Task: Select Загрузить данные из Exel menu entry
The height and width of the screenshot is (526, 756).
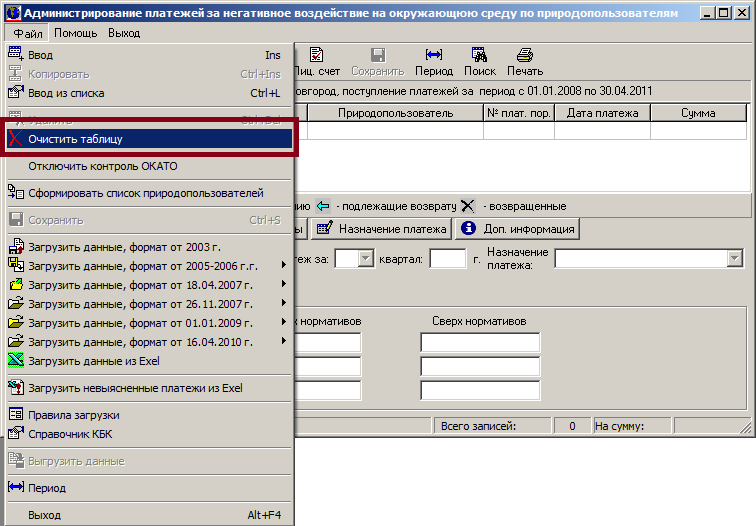Action: click(94, 361)
